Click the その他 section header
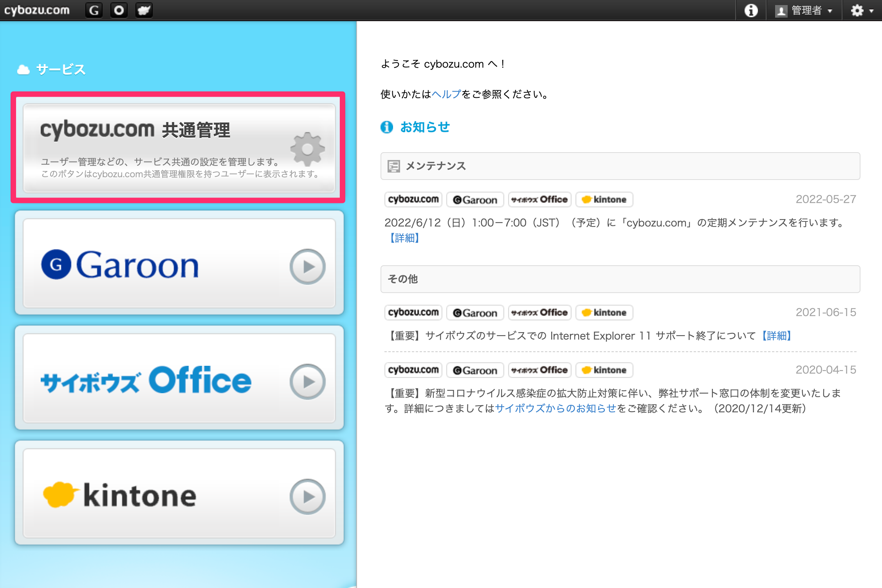 [620, 279]
